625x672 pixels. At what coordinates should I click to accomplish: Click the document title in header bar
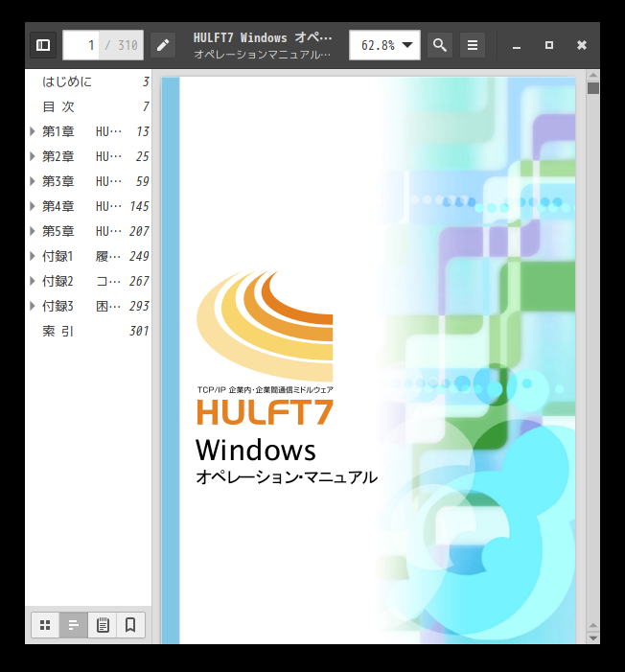pyautogui.click(x=263, y=37)
